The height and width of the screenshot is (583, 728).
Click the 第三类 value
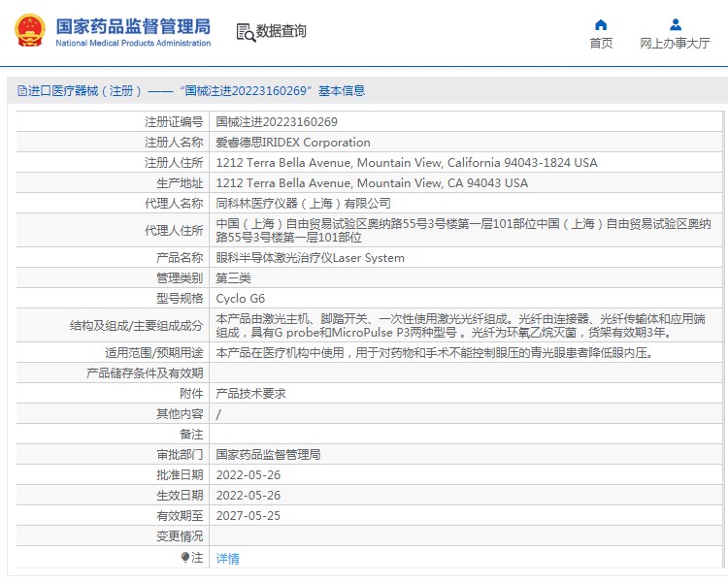pos(234,278)
